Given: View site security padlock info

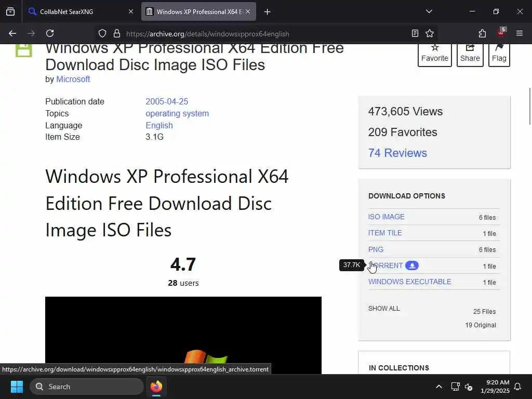Looking at the screenshot, I should [117, 34].
